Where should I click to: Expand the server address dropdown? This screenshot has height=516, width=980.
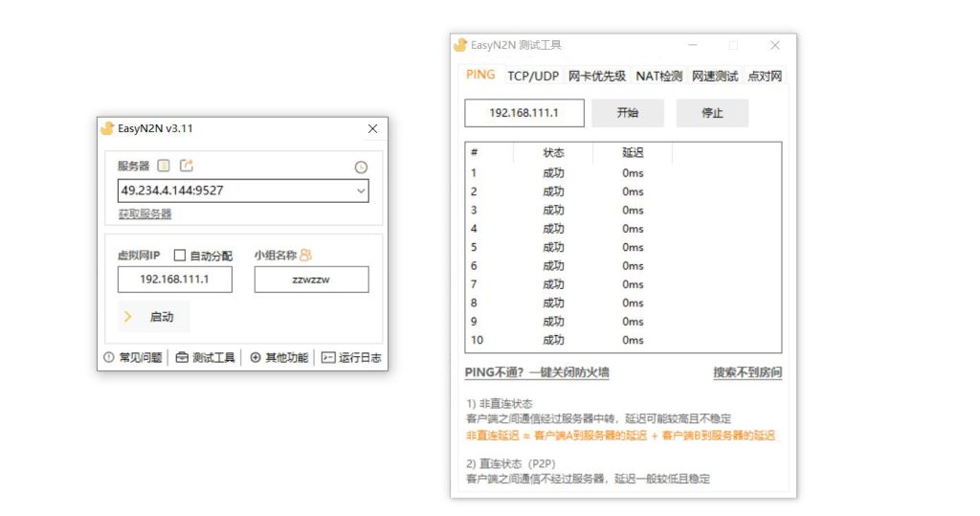(361, 191)
